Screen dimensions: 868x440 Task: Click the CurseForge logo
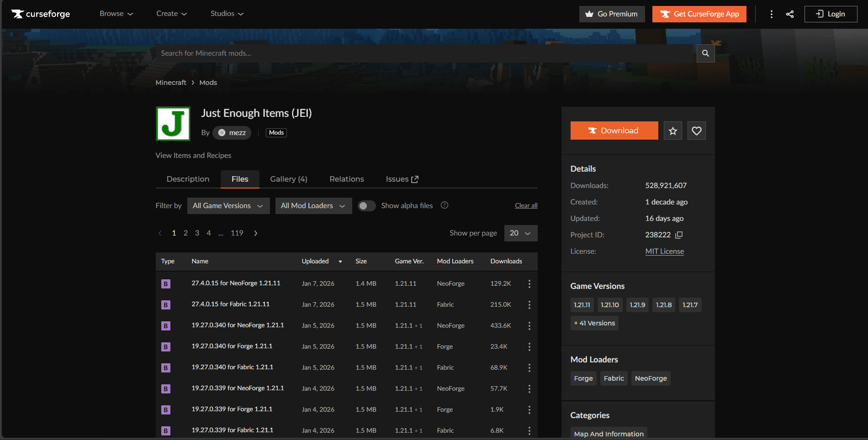click(41, 14)
